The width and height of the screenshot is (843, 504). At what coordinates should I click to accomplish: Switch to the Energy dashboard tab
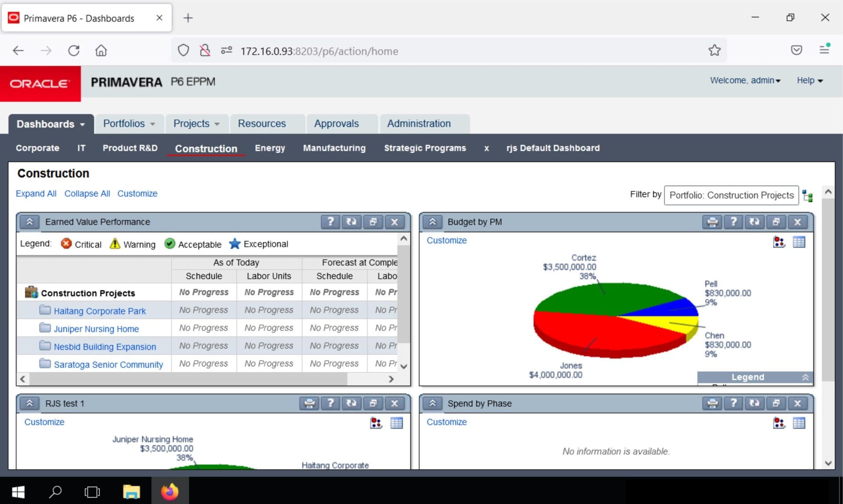pos(270,148)
